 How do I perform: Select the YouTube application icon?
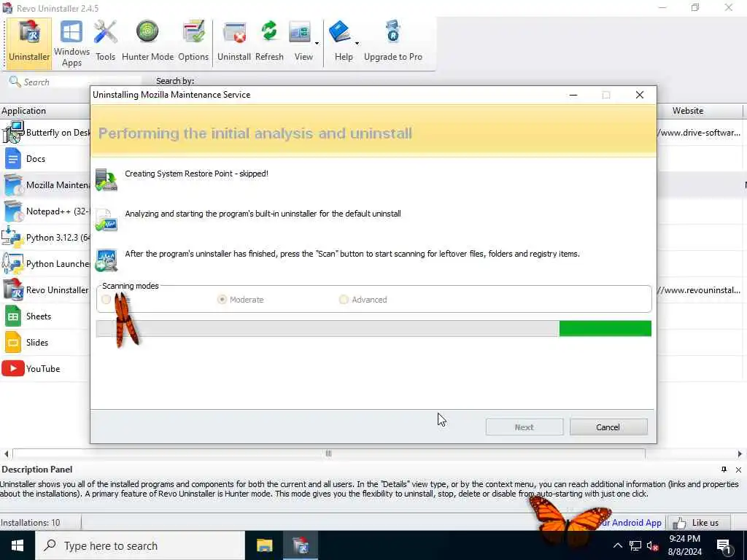click(x=13, y=368)
